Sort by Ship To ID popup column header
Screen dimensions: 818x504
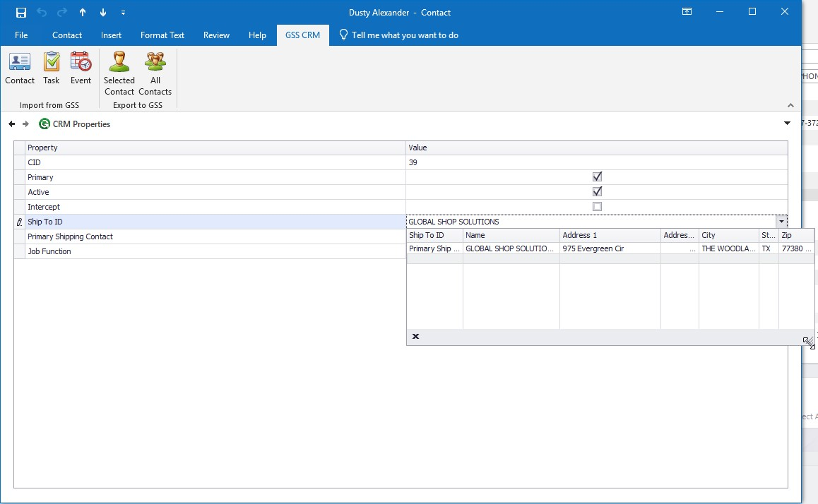pos(434,235)
